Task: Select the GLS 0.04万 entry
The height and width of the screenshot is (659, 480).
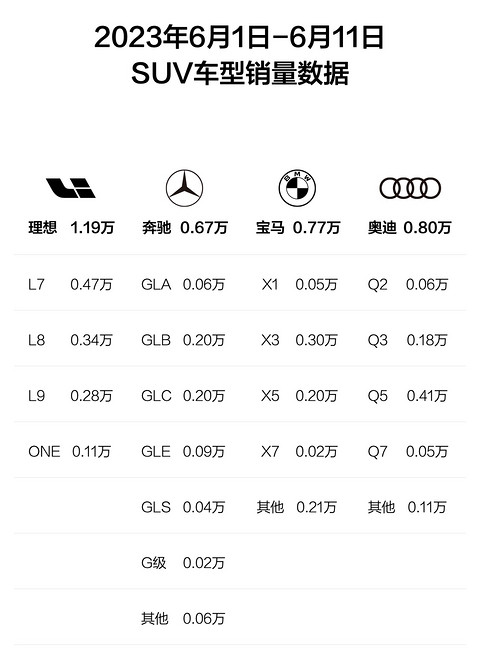Action: [x=183, y=507]
